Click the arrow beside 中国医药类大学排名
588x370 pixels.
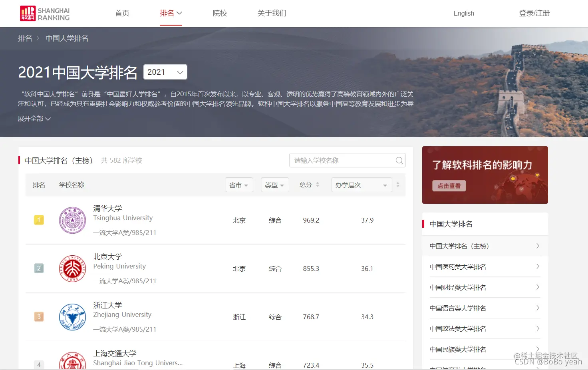pos(538,267)
